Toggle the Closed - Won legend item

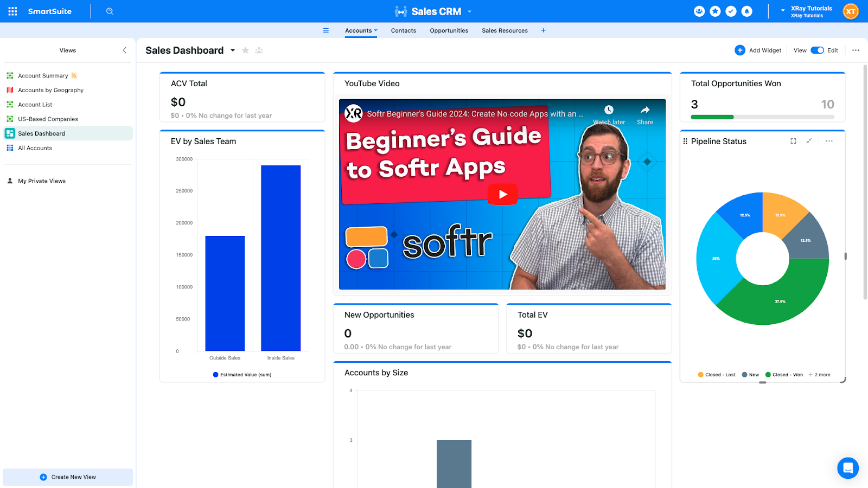[784, 375]
